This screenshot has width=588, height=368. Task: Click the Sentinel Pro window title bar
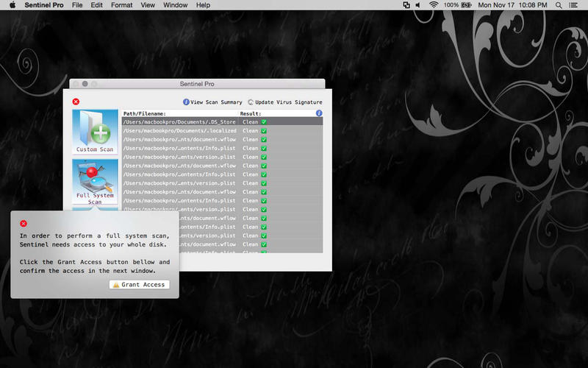[197, 84]
